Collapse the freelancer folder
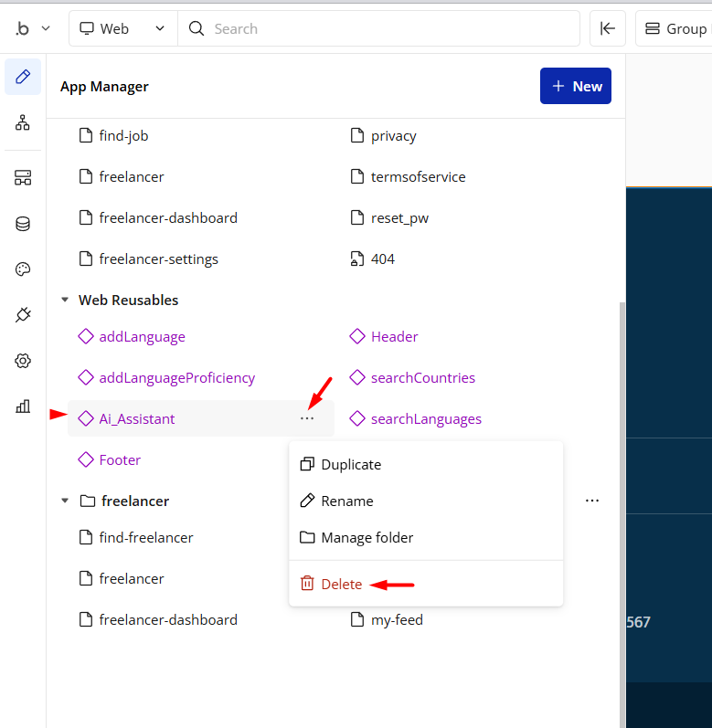This screenshot has width=712, height=728. pos(65,501)
